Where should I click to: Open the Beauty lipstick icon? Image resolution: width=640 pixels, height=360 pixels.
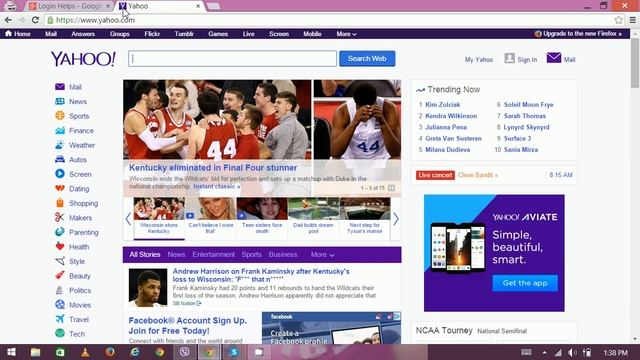60,276
